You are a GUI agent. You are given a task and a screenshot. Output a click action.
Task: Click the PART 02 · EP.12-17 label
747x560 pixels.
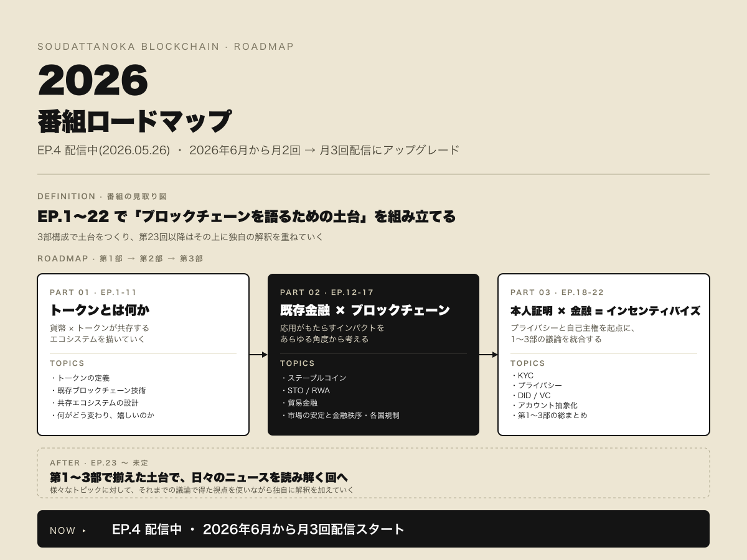[326, 292]
